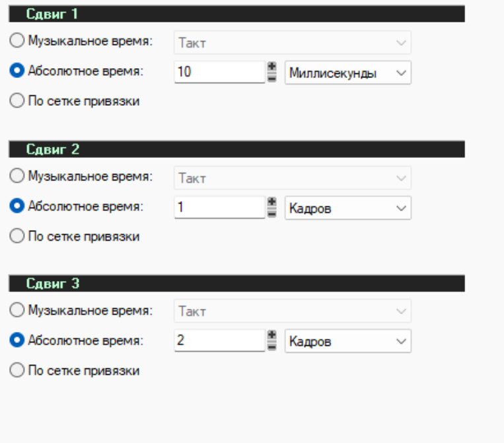Choose По сетке привязки in Сдвиг 2
The width and height of the screenshot is (504, 443).
(x=18, y=236)
